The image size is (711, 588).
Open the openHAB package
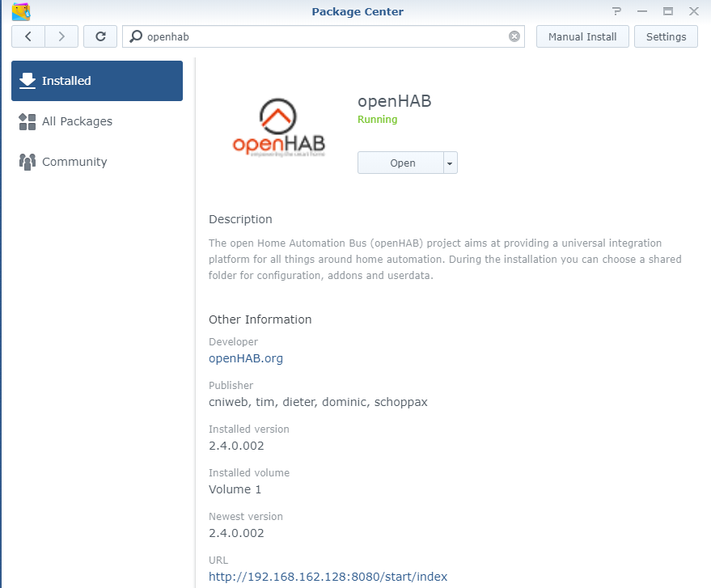401,163
